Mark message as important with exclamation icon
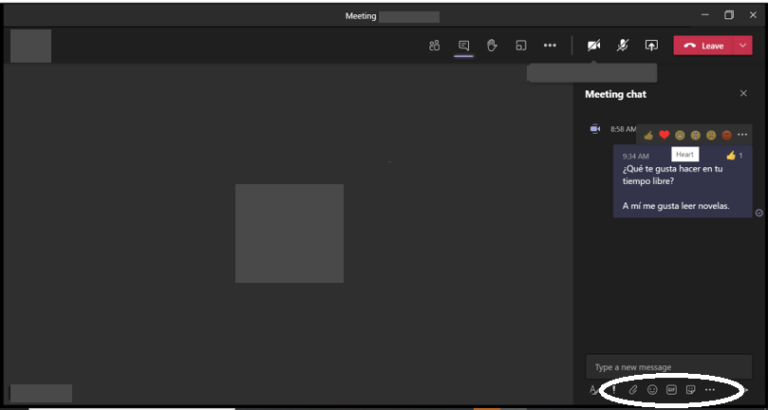The image size is (768, 410). 614,389
